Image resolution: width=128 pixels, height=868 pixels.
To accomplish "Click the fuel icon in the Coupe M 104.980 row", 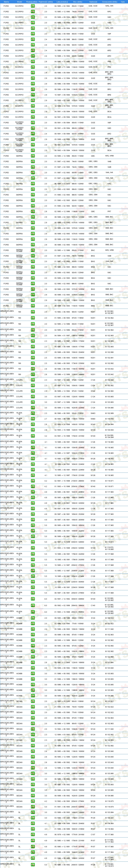I will click(33, 408).
